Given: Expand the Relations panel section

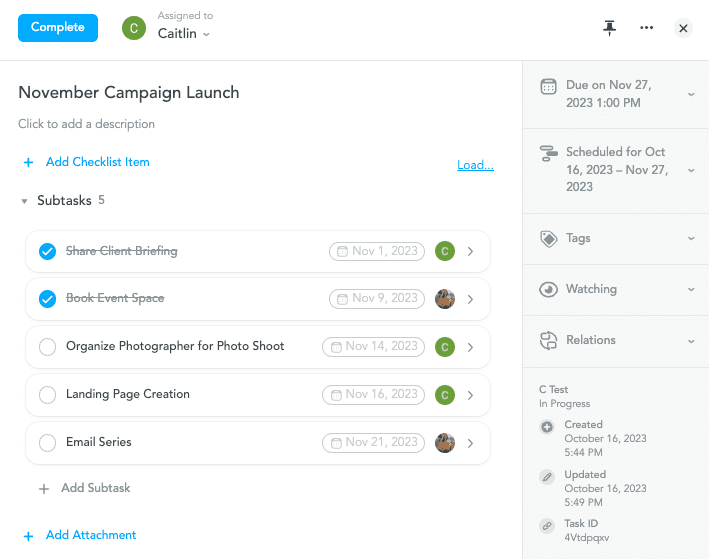Looking at the screenshot, I should click(x=690, y=341).
